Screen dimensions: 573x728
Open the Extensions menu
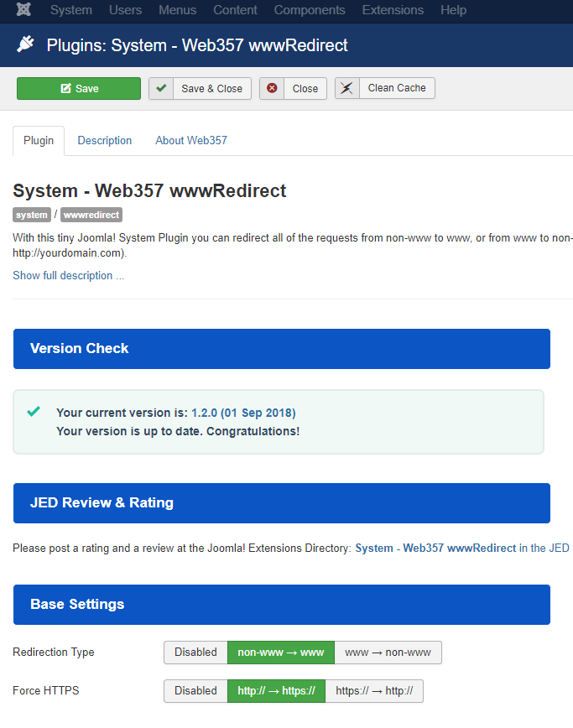click(393, 10)
